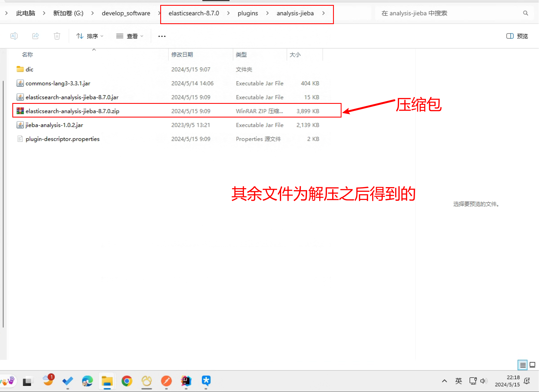This screenshot has height=392, width=539.
Task: Open the Sort dropdown menu
Action: [x=90, y=36]
